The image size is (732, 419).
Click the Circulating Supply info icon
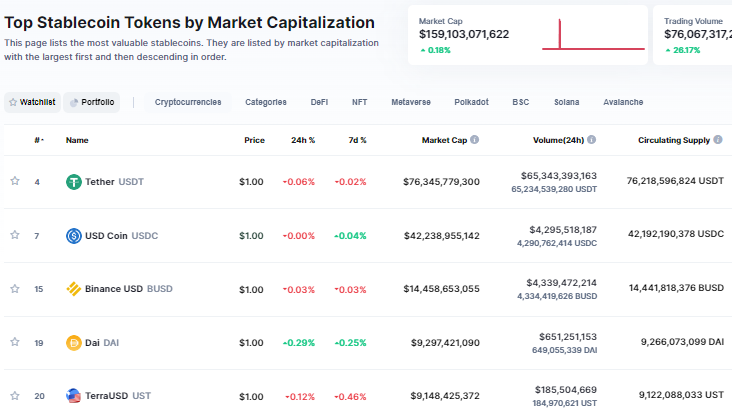[x=718, y=140]
